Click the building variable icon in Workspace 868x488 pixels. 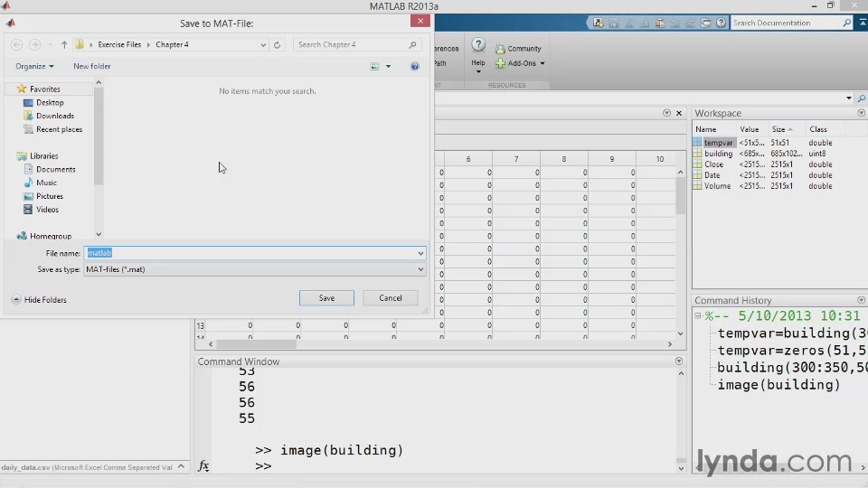[x=697, y=154]
